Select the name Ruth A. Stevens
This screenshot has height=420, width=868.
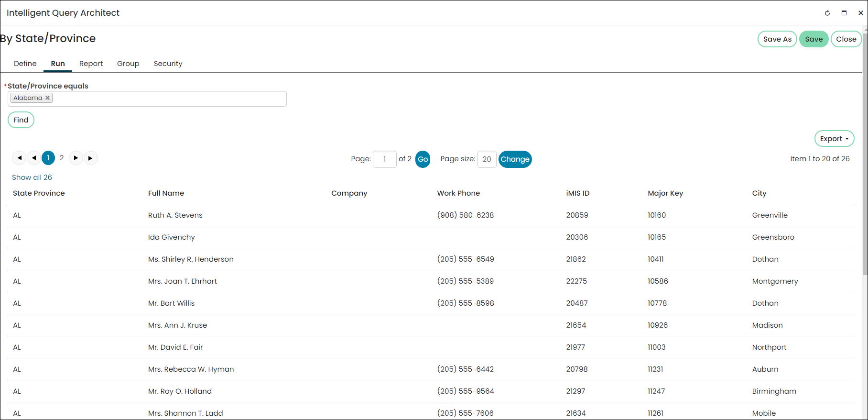click(175, 215)
